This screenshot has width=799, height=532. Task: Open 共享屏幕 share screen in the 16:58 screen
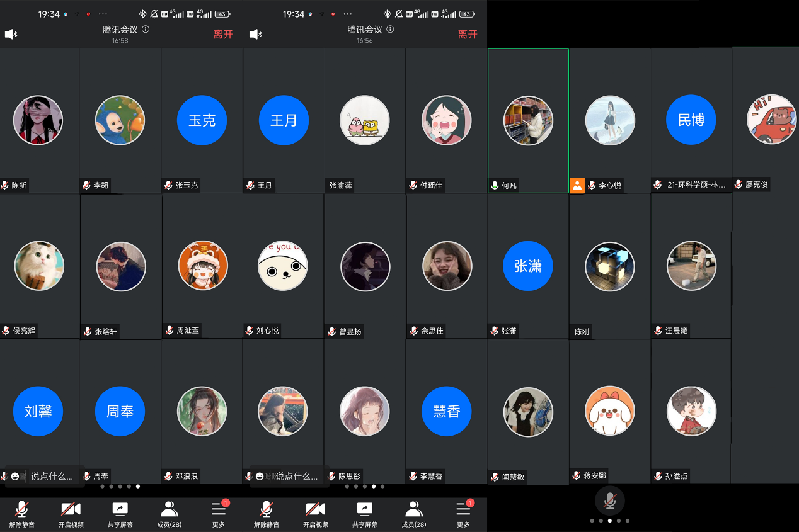120,514
